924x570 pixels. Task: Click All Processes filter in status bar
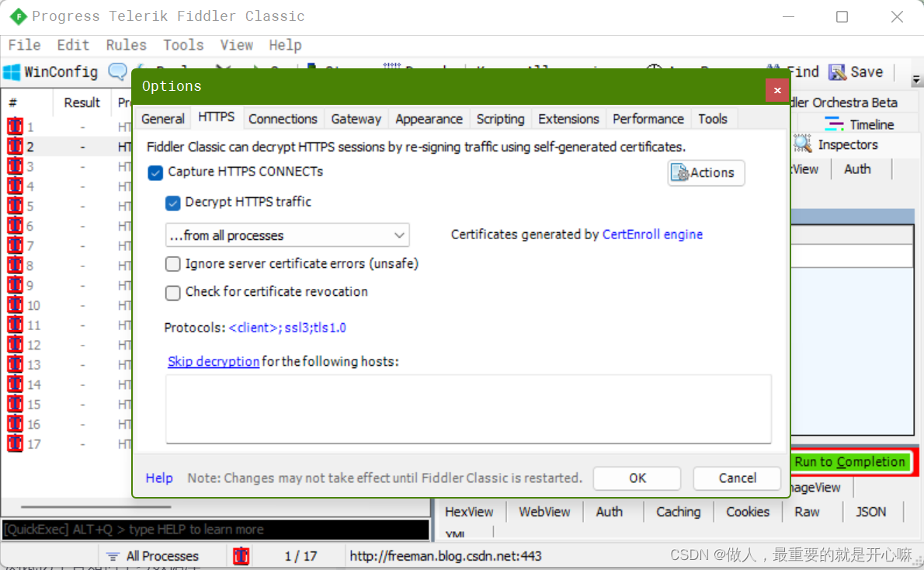click(153, 556)
